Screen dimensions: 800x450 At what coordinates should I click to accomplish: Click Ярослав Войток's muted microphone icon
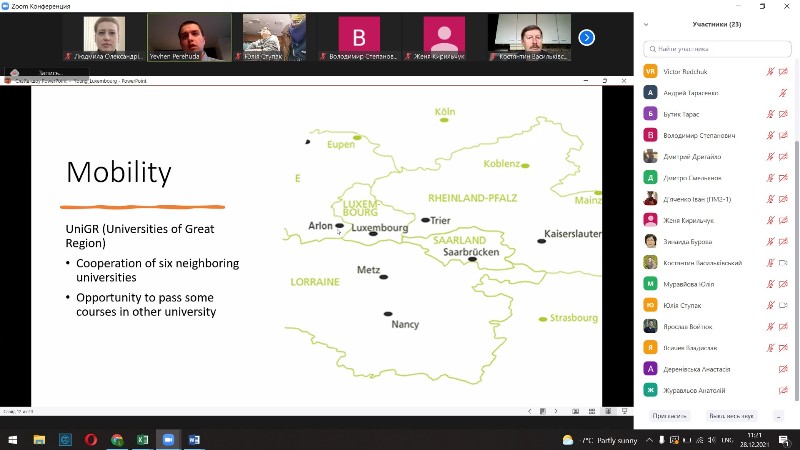tap(770, 327)
